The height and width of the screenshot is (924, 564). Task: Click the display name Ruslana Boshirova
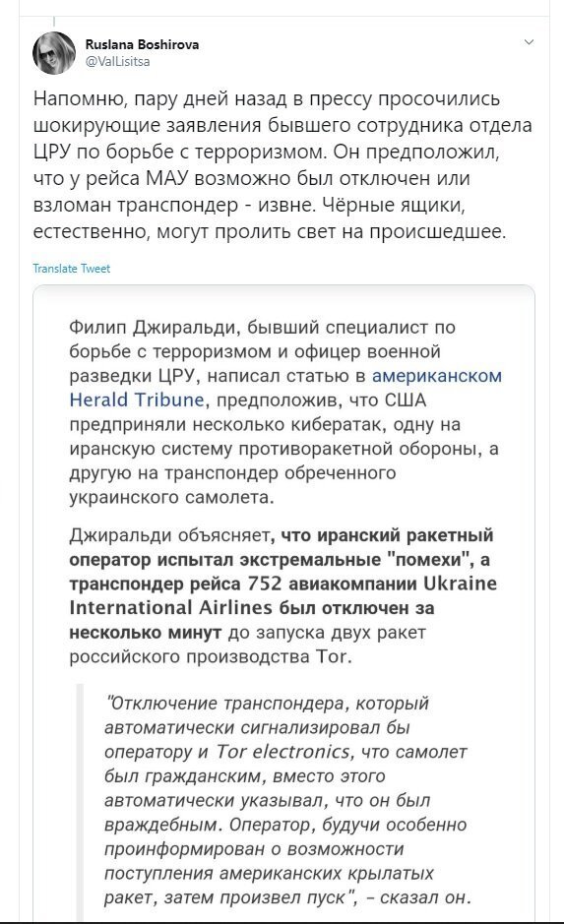(x=142, y=44)
